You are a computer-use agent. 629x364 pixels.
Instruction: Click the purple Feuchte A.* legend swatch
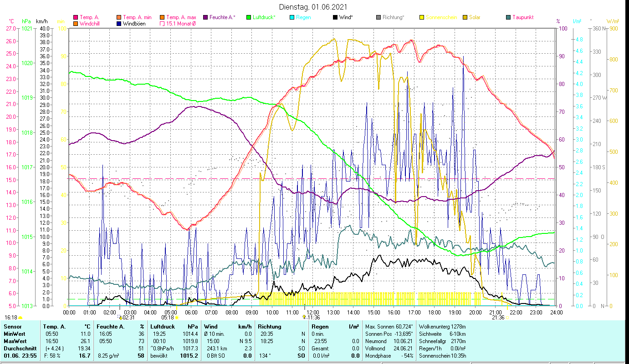pos(205,17)
